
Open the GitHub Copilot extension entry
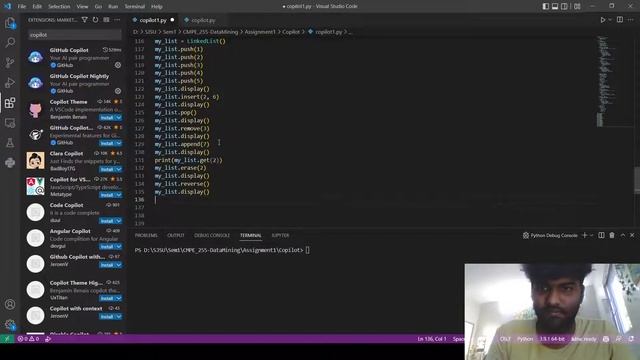[x=74, y=58]
